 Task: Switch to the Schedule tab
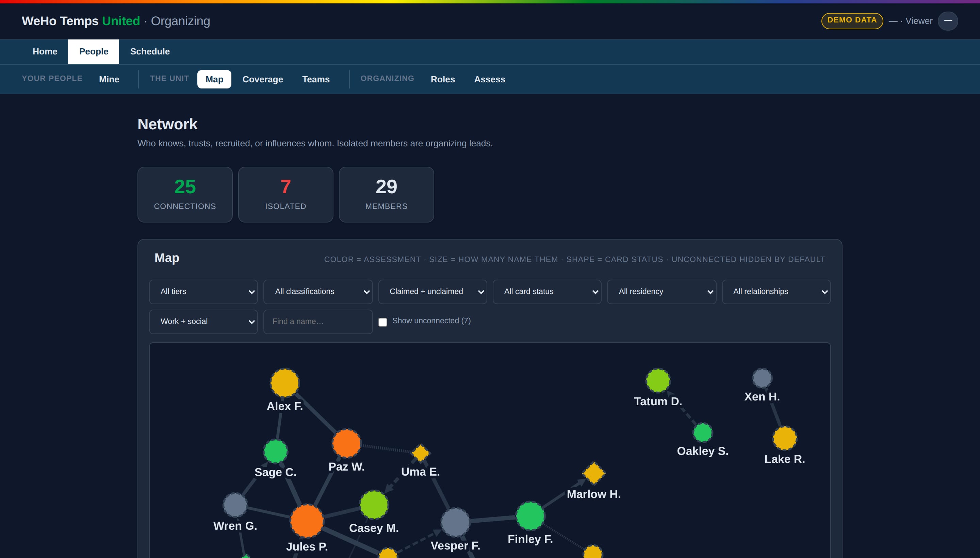[150, 51]
